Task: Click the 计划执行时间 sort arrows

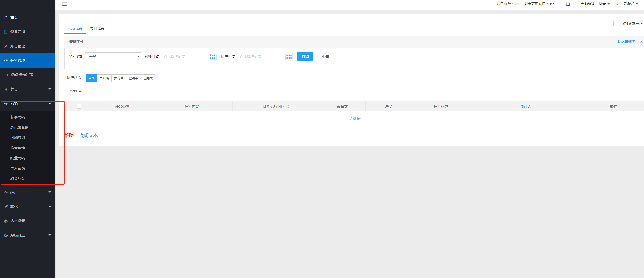Action: coord(289,106)
